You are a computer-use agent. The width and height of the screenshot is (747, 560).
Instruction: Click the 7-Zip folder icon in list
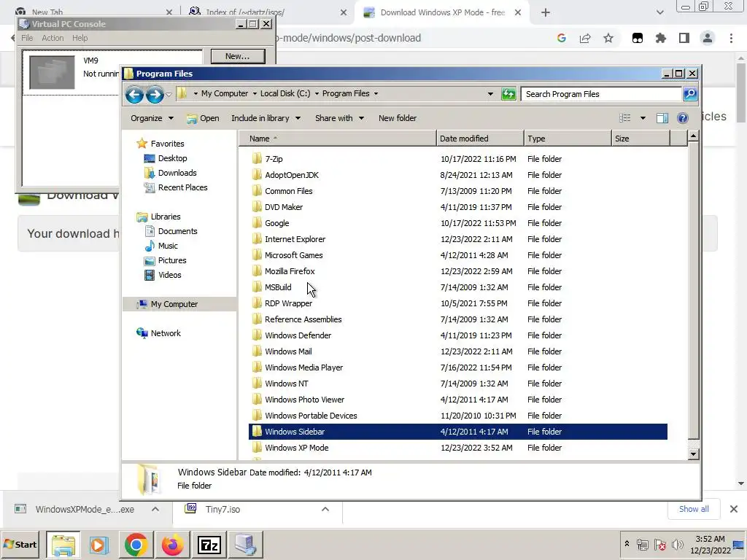(258, 158)
